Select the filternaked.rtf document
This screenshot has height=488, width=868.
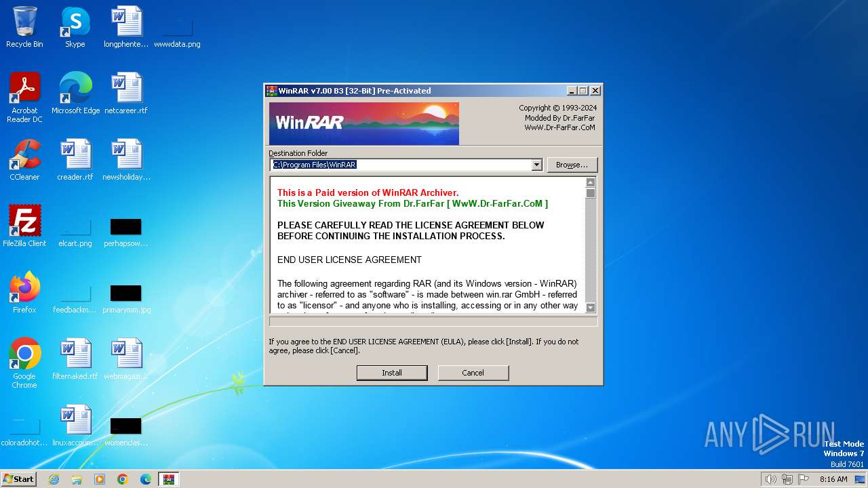(x=75, y=359)
